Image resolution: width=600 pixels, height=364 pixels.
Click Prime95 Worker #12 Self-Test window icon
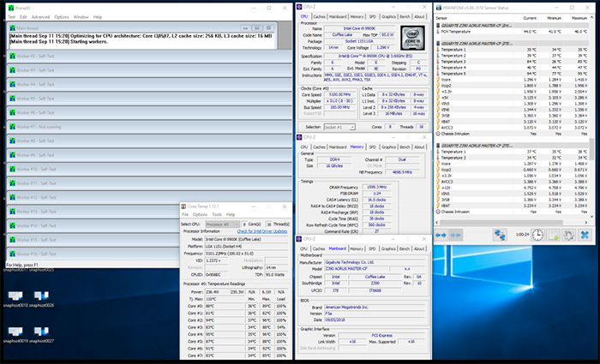pyautogui.click(x=12, y=197)
